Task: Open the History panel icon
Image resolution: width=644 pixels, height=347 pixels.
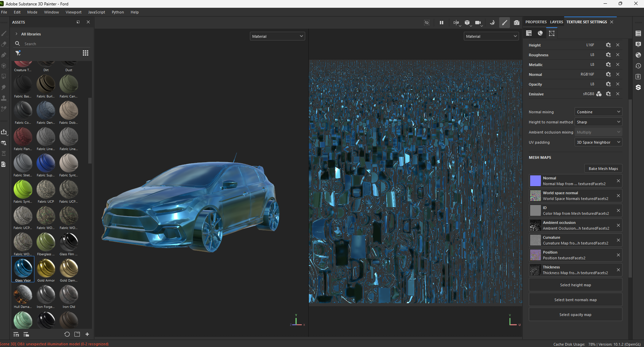Action: coord(638,66)
